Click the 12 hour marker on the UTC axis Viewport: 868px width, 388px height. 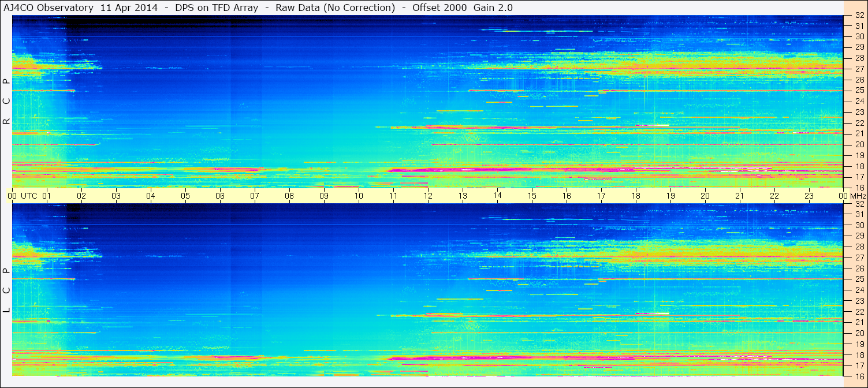pyautogui.click(x=428, y=196)
